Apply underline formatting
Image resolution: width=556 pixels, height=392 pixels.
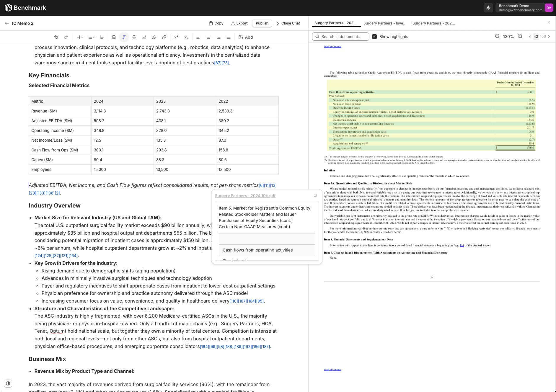click(x=144, y=37)
